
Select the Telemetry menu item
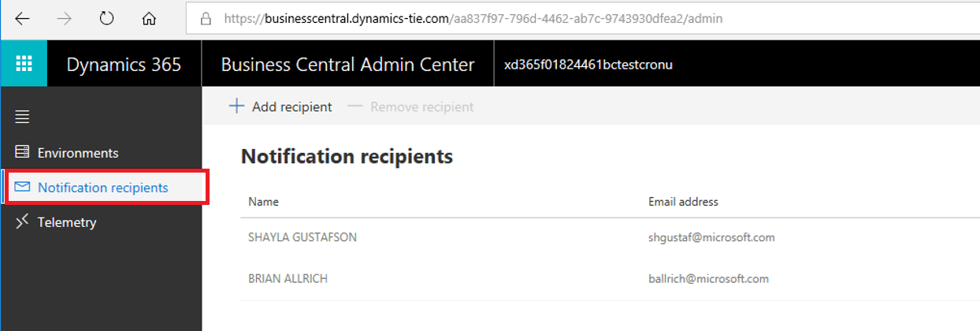point(67,222)
